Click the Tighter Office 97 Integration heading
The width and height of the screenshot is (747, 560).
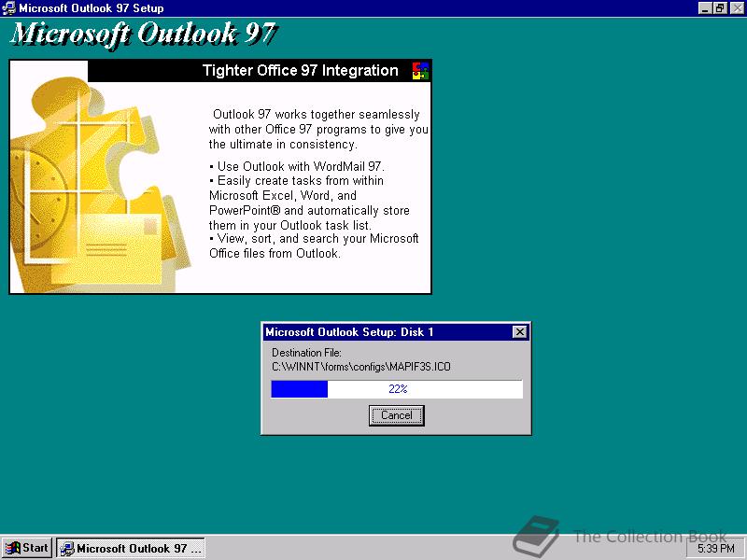coord(300,71)
